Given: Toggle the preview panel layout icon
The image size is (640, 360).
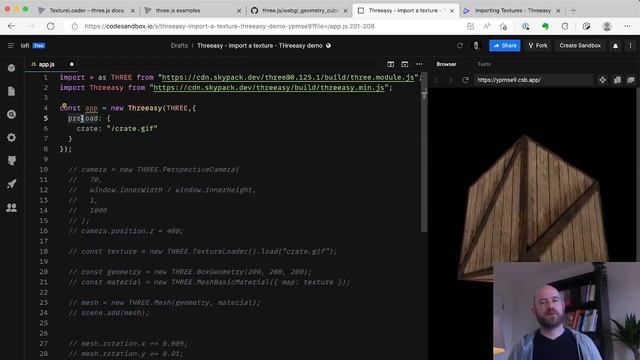Looking at the screenshot, I should (x=404, y=64).
